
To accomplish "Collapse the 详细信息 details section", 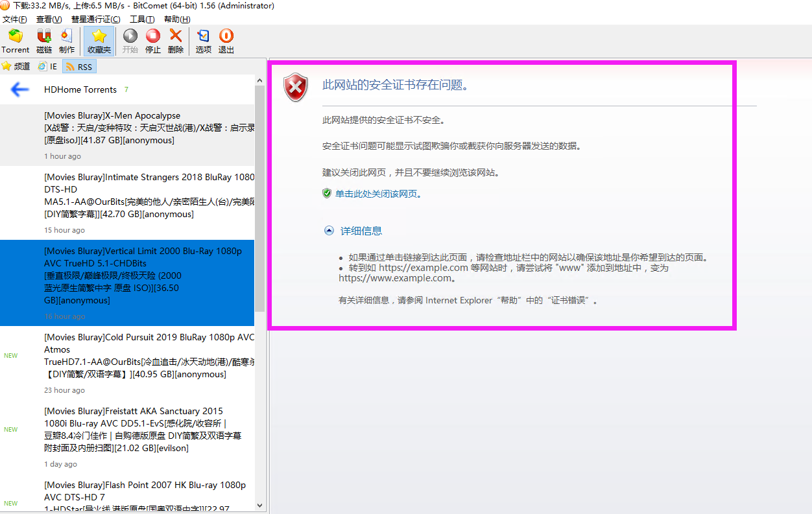I will coord(329,231).
